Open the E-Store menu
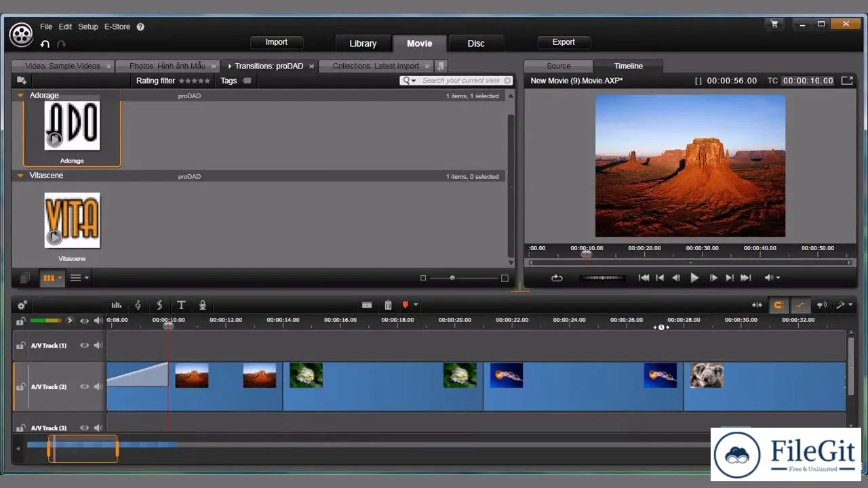Screen dimensions: 868x488 (117, 27)
